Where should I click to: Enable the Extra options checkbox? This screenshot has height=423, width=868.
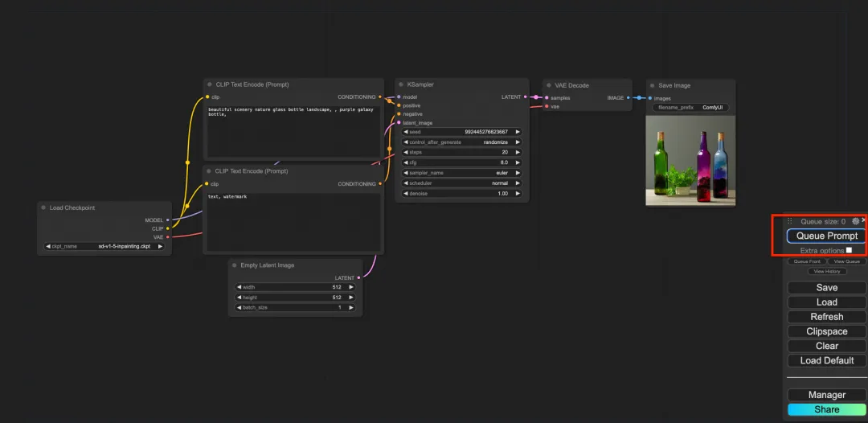[850, 250]
